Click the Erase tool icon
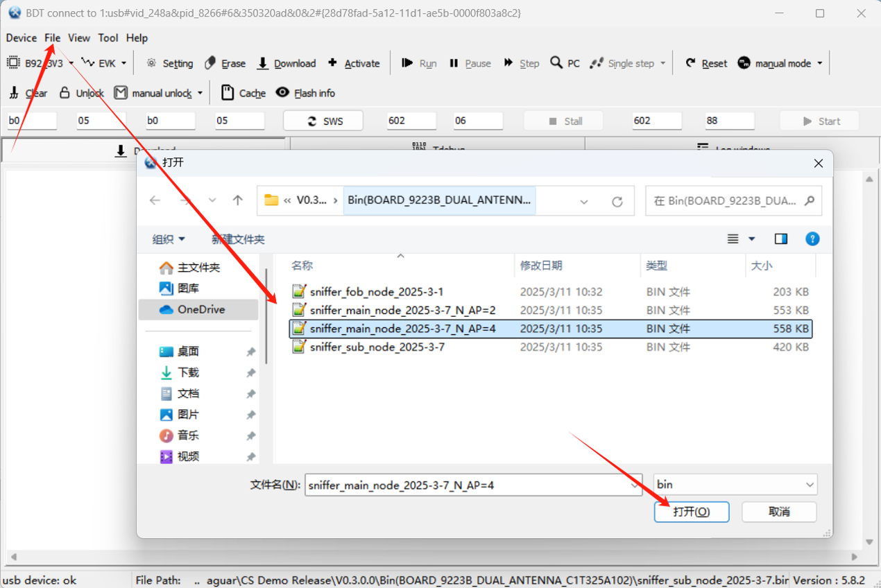 coord(210,63)
